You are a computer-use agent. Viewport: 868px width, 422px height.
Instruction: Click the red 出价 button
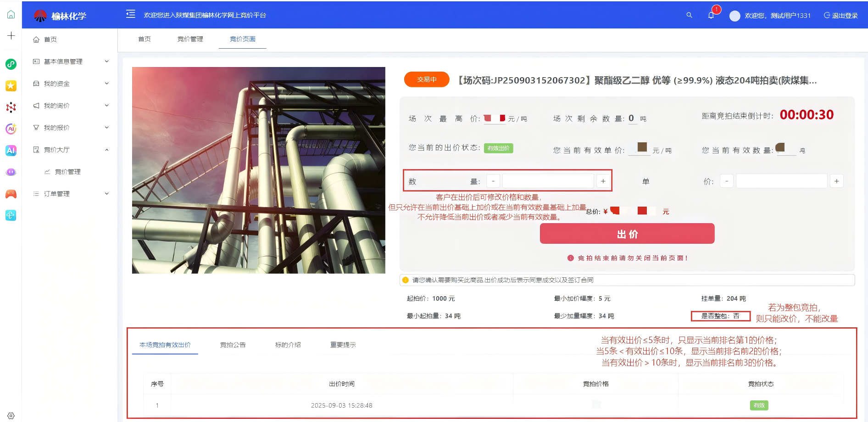(627, 234)
